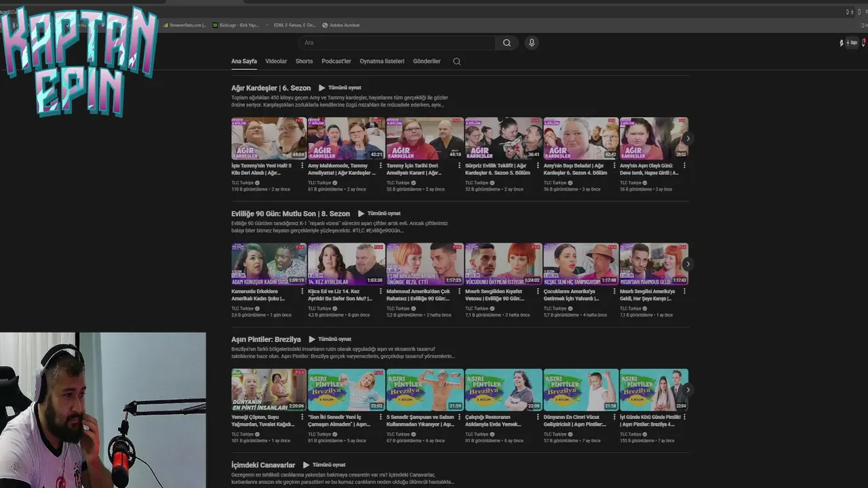Open three-dot menu for Son İki Senedir video
The height and width of the screenshot is (488, 868).
pos(380,417)
